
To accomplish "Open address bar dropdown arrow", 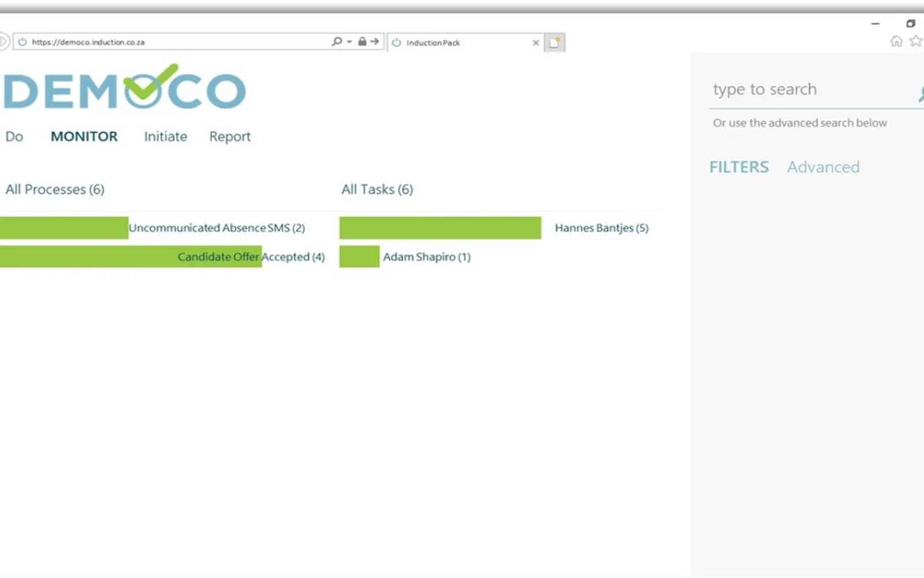I will tap(349, 42).
